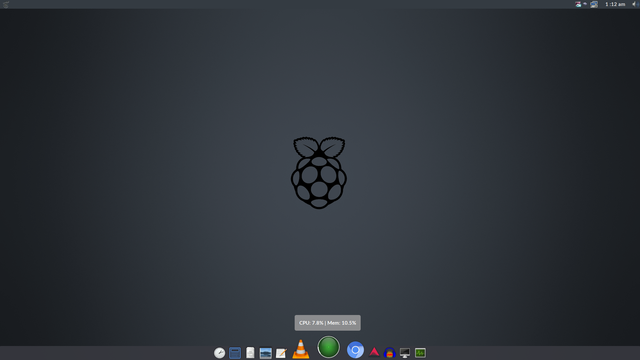640x360 pixels.
Task: Click the small cloud-shaped tray indicator
Action: (x=585, y=4)
